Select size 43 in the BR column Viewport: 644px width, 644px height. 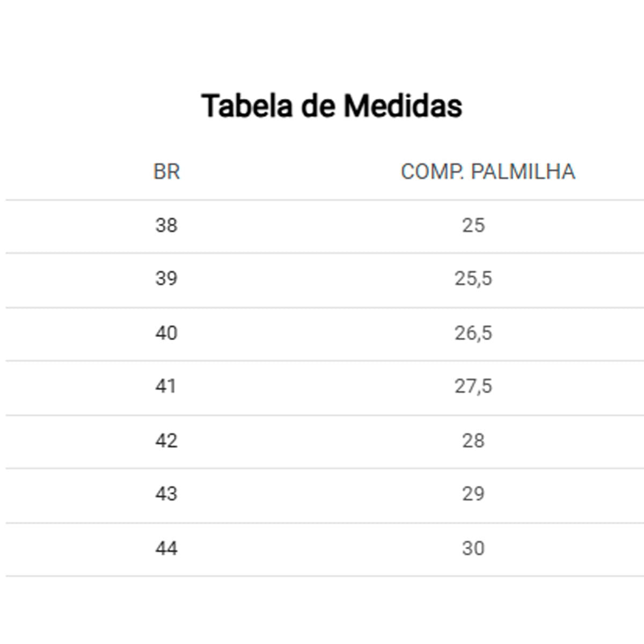click(x=166, y=494)
